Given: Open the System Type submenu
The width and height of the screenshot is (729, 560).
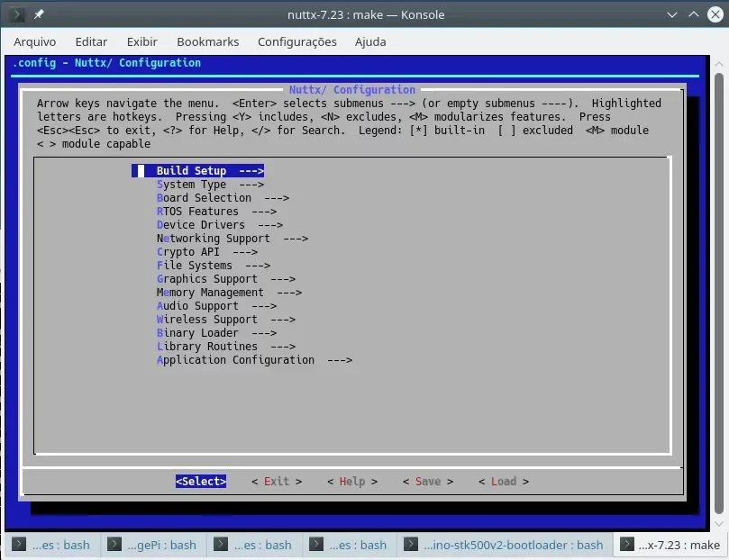Looking at the screenshot, I should pyautogui.click(x=210, y=185).
